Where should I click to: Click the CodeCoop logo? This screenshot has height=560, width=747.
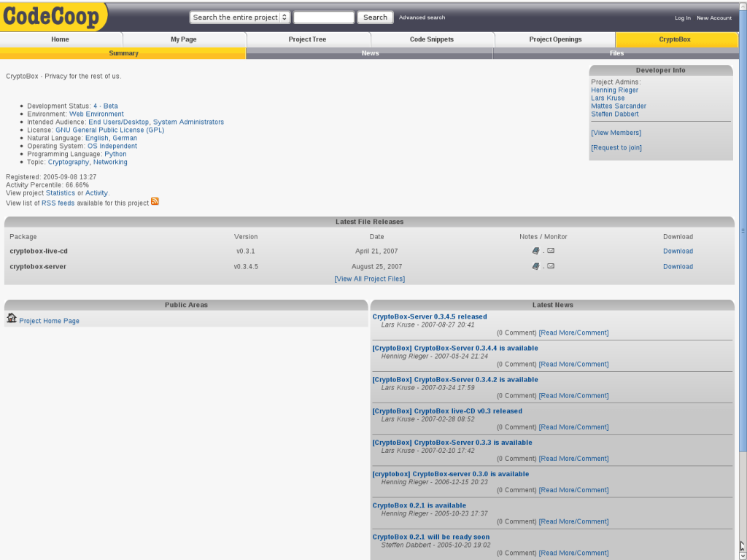tap(53, 17)
